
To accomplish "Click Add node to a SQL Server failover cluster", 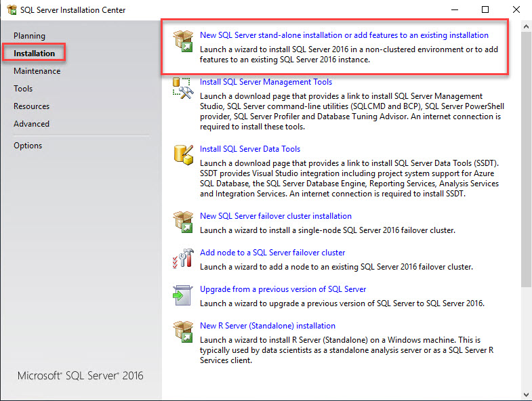I will (x=272, y=253).
